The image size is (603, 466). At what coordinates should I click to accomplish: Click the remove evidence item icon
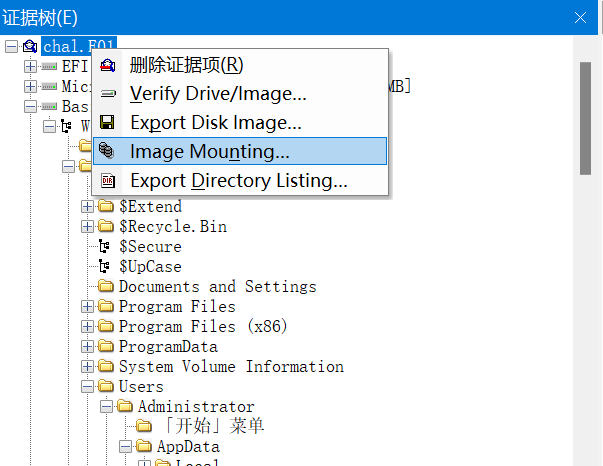pos(108,66)
